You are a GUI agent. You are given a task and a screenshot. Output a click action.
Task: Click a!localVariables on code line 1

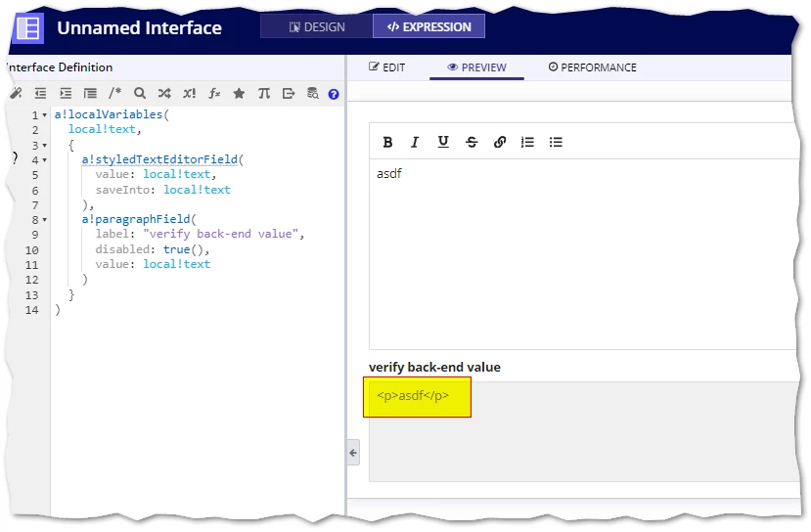click(108, 114)
